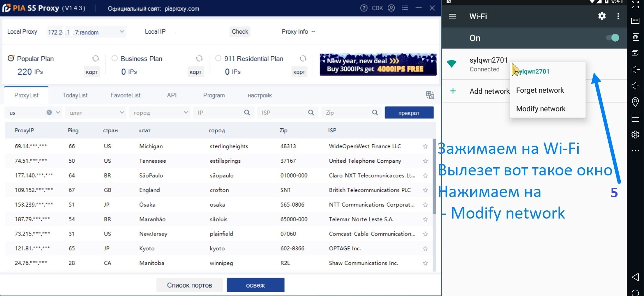The height and width of the screenshot is (296, 644).
Task: Click language translate icon beside tabs
Action: [x=430, y=95]
